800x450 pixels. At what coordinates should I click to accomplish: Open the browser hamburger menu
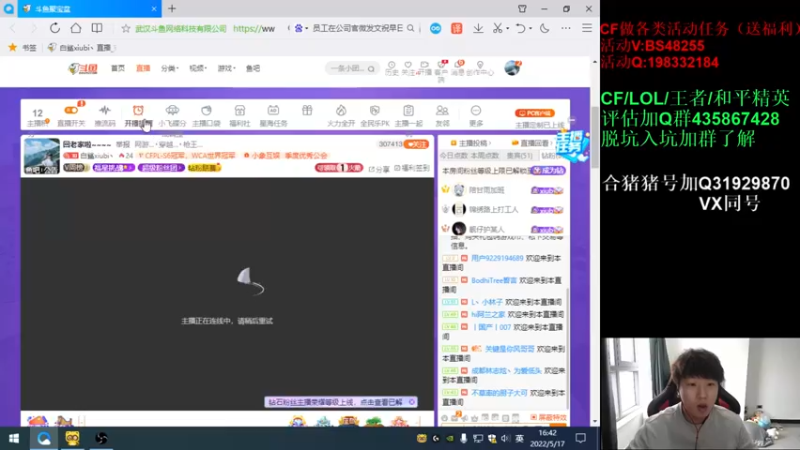587,28
